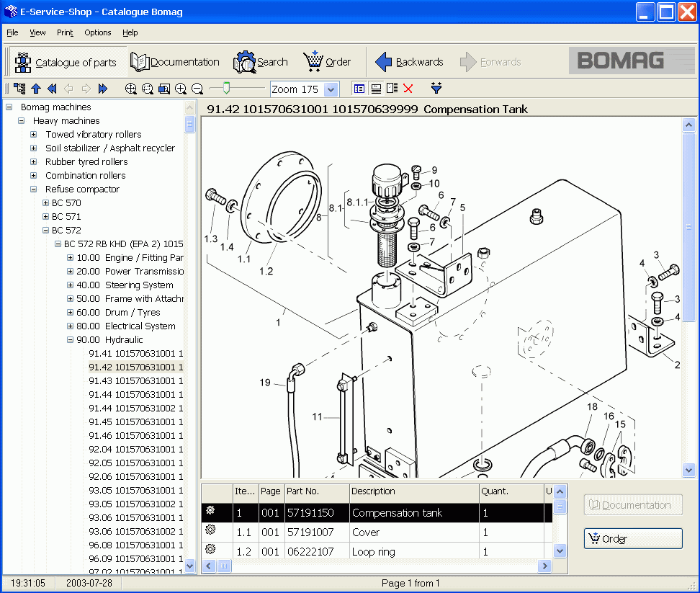Select tree item 92.04 101570631001
This screenshot has width=700, height=593.
[135, 449]
